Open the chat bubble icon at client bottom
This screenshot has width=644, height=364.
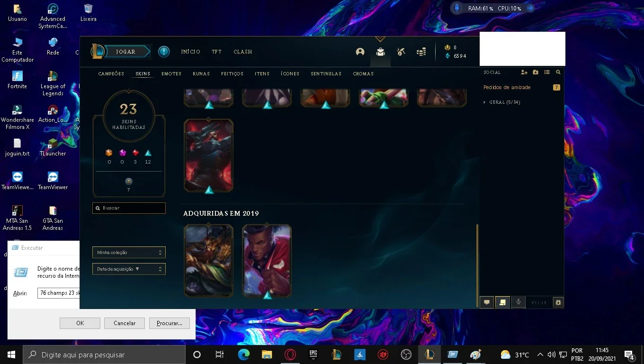coord(487,302)
